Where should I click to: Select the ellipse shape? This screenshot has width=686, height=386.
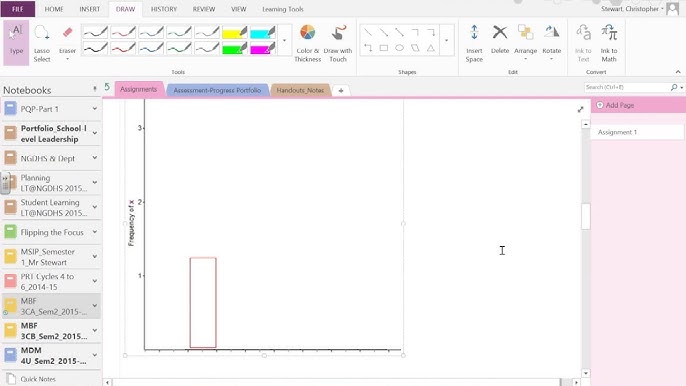pos(399,48)
